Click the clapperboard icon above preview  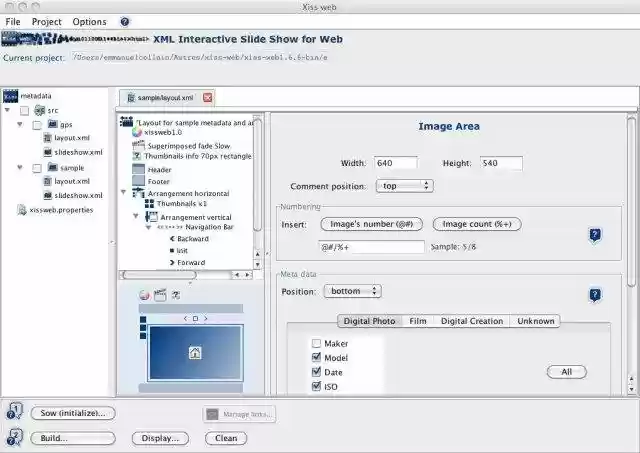(160, 295)
